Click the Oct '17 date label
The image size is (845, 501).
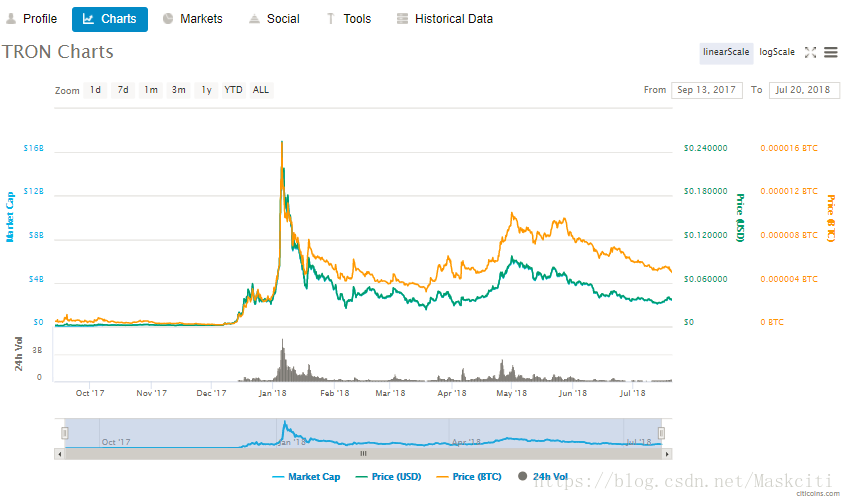tap(90, 393)
